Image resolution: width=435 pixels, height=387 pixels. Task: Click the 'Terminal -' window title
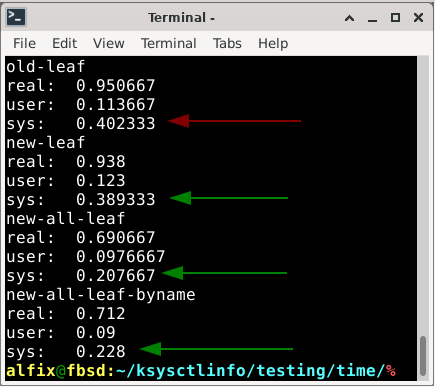[182, 18]
